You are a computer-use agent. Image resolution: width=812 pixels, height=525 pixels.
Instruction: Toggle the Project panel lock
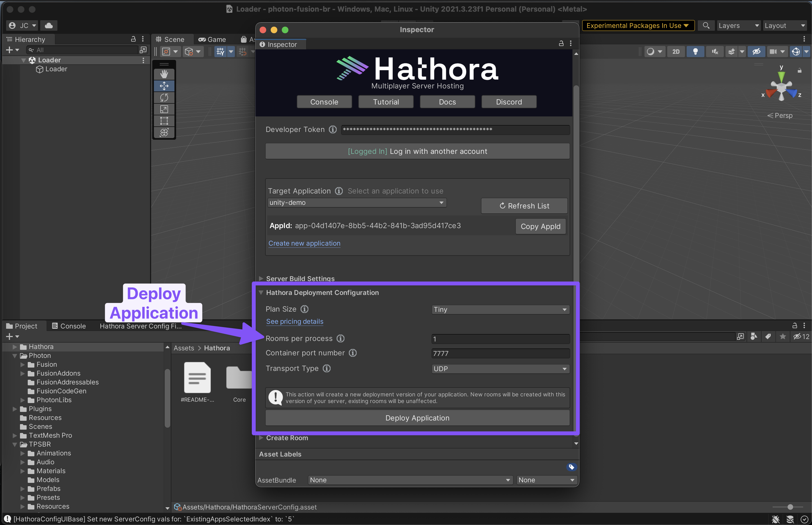pyautogui.click(x=795, y=325)
